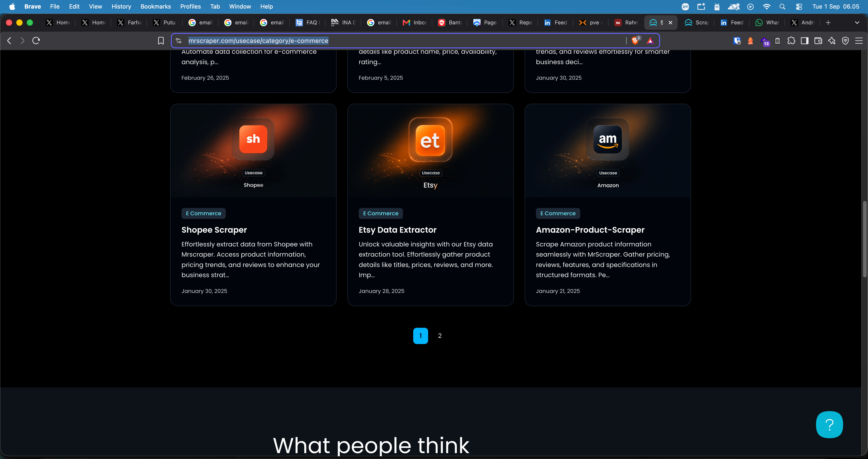Screen dimensions: 868x459
Task: Switch to the Bantu tab
Action: click(x=450, y=23)
